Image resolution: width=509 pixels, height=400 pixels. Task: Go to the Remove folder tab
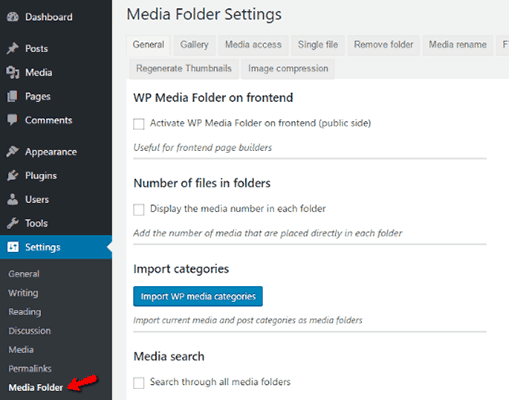pyautogui.click(x=384, y=45)
